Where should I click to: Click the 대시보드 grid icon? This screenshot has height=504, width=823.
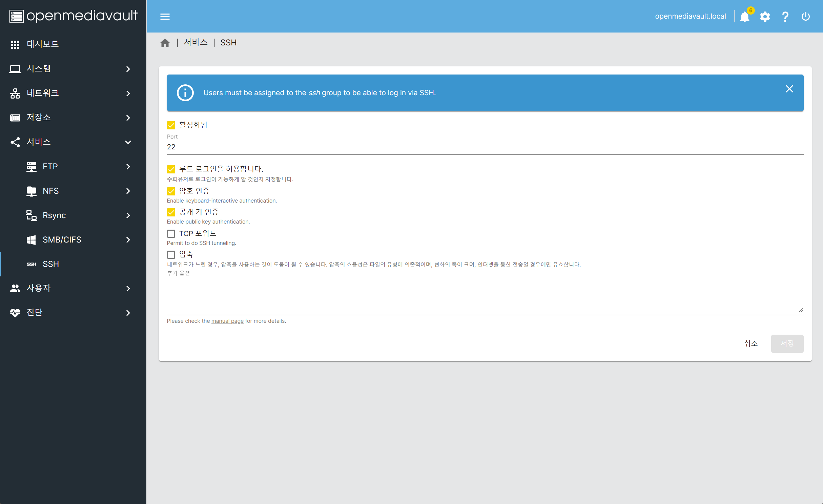point(15,44)
